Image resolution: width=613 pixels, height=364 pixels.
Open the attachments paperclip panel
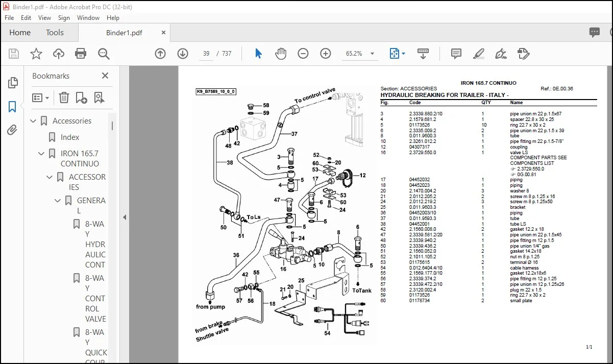(13, 130)
